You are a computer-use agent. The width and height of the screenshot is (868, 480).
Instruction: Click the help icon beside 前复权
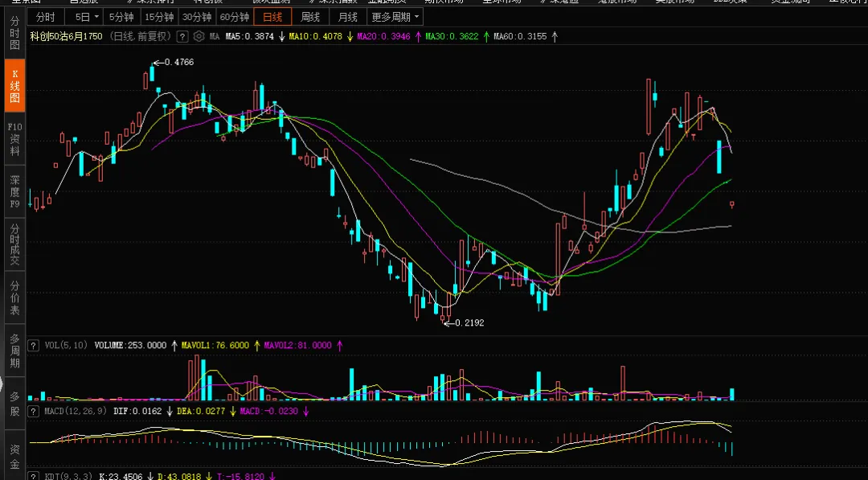pyautogui.click(x=182, y=36)
